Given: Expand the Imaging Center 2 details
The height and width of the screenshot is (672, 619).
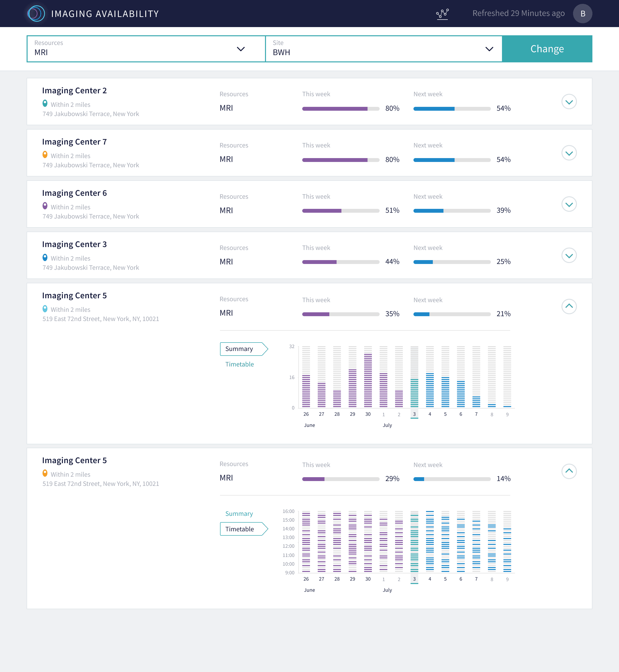Looking at the screenshot, I should point(569,102).
